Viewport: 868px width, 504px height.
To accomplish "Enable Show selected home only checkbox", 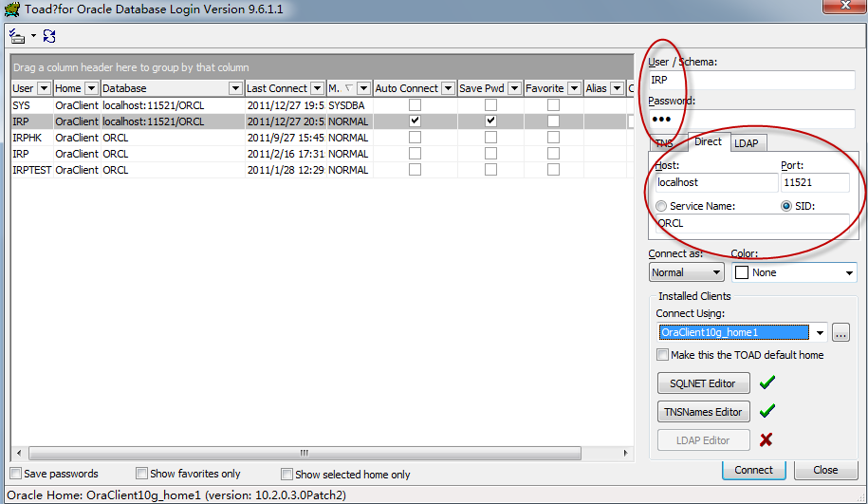I will coord(286,474).
